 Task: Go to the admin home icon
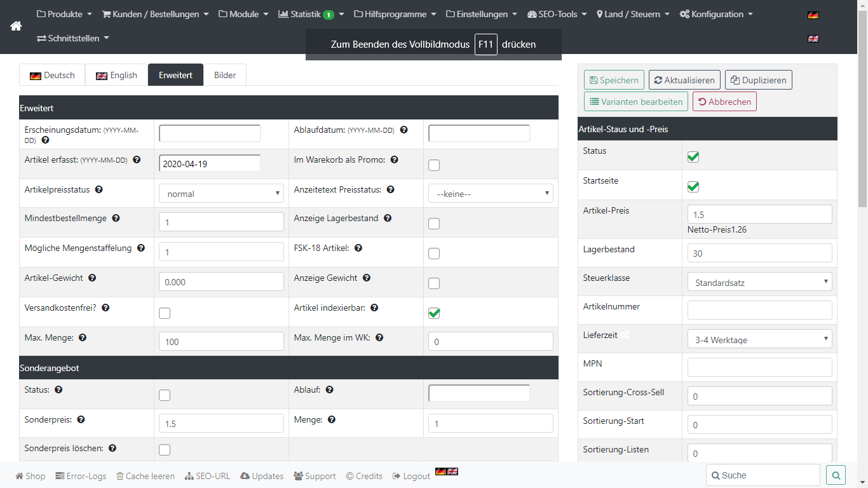pos(16,26)
